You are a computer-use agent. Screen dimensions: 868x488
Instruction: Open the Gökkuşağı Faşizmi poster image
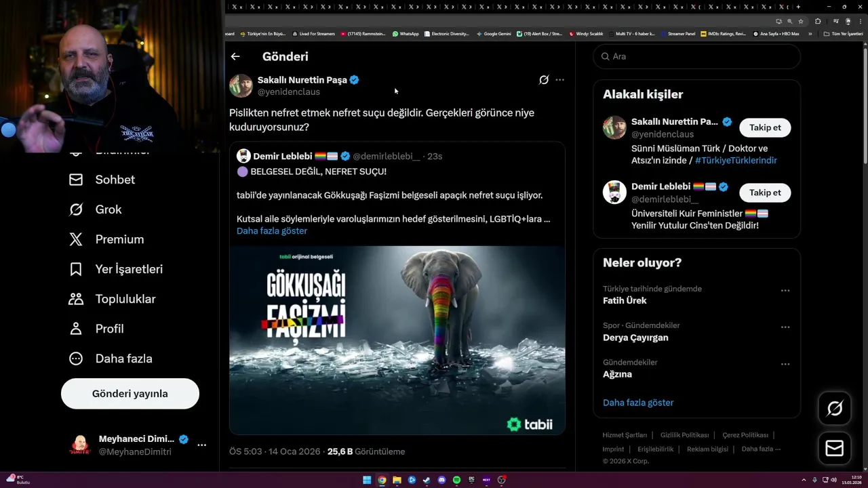(397, 340)
